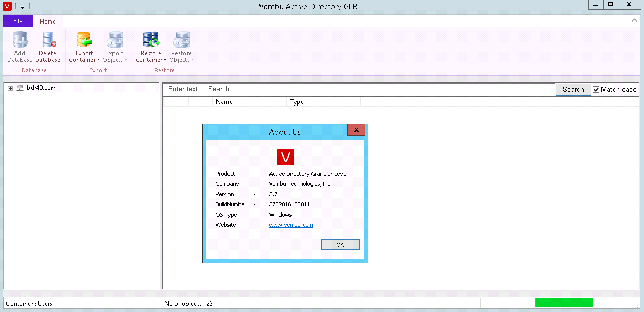Open the File menu

(18, 21)
